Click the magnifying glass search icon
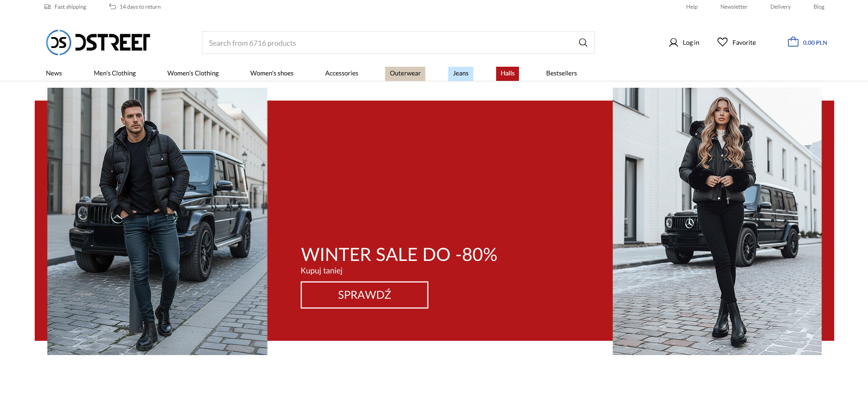868x398 pixels. 583,42
